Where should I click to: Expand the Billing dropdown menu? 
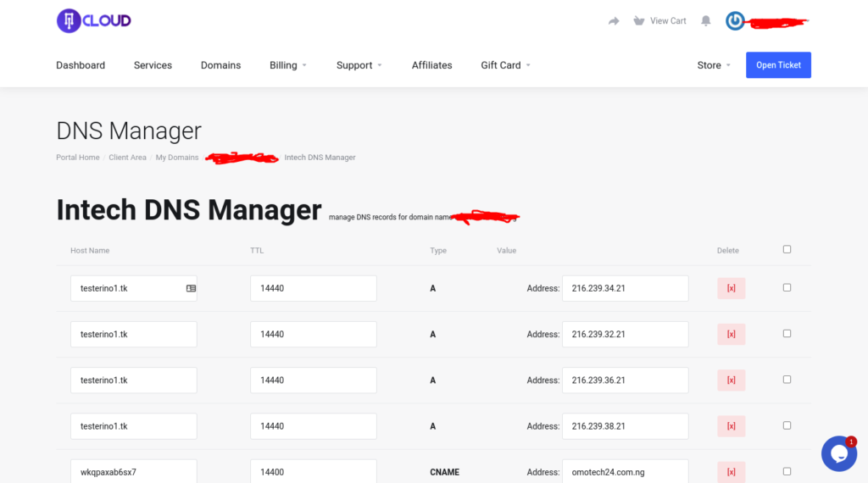[x=288, y=65]
